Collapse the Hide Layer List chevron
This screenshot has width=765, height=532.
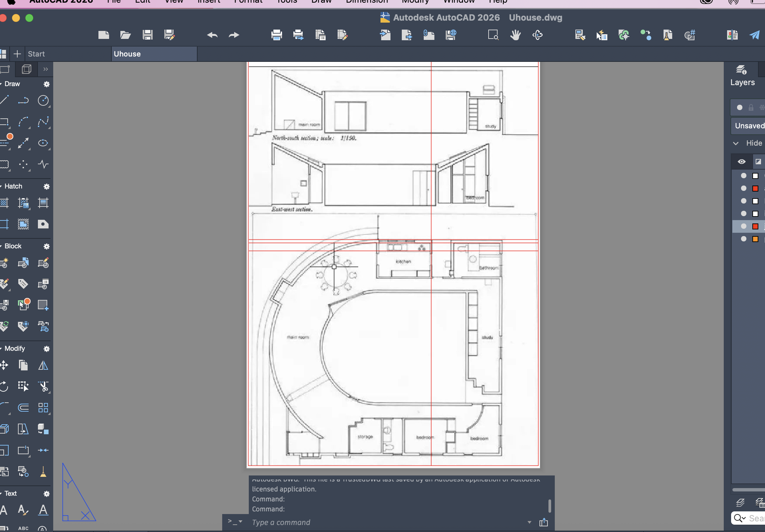pos(736,143)
